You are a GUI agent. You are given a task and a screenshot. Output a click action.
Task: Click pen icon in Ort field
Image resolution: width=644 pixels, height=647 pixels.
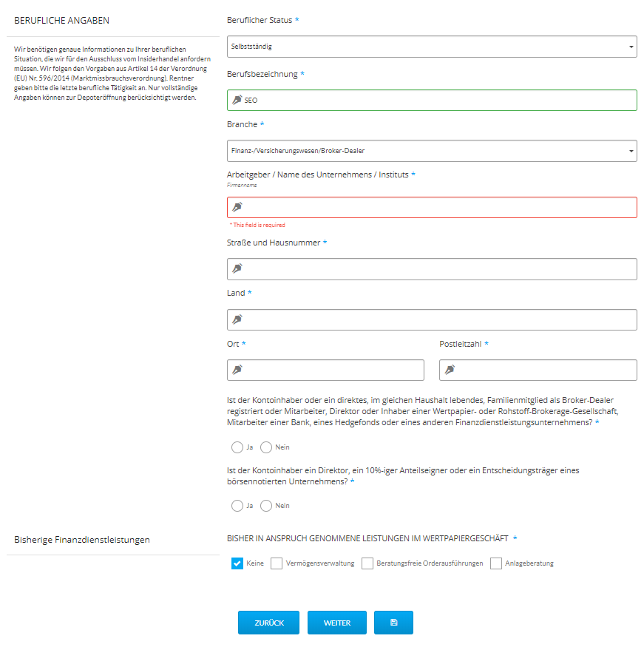pos(237,370)
